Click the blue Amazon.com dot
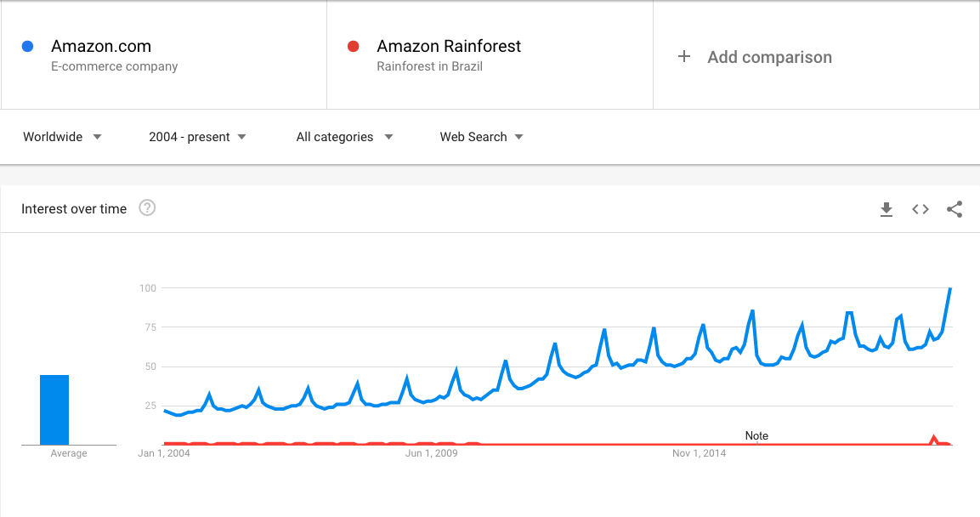 click(28, 47)
